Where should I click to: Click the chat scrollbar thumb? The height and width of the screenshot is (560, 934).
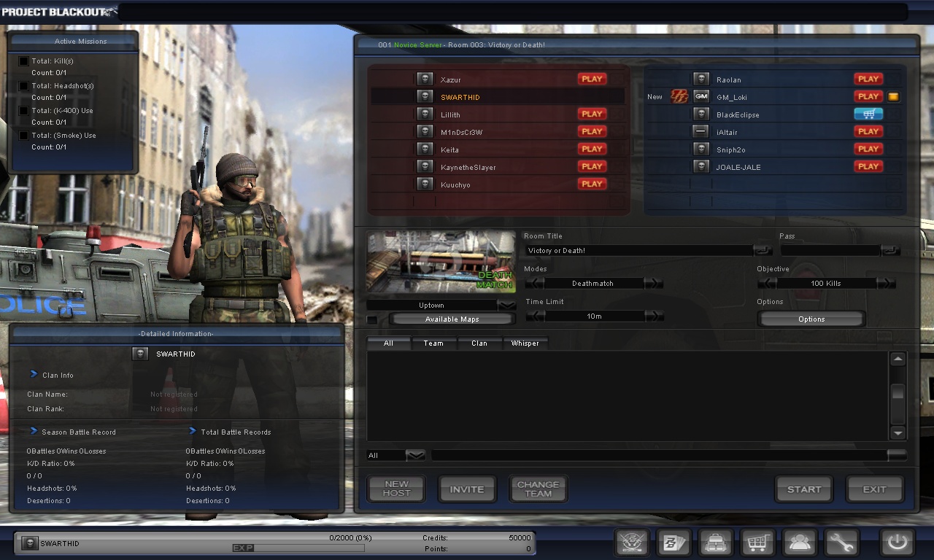(x=898, y=392)
